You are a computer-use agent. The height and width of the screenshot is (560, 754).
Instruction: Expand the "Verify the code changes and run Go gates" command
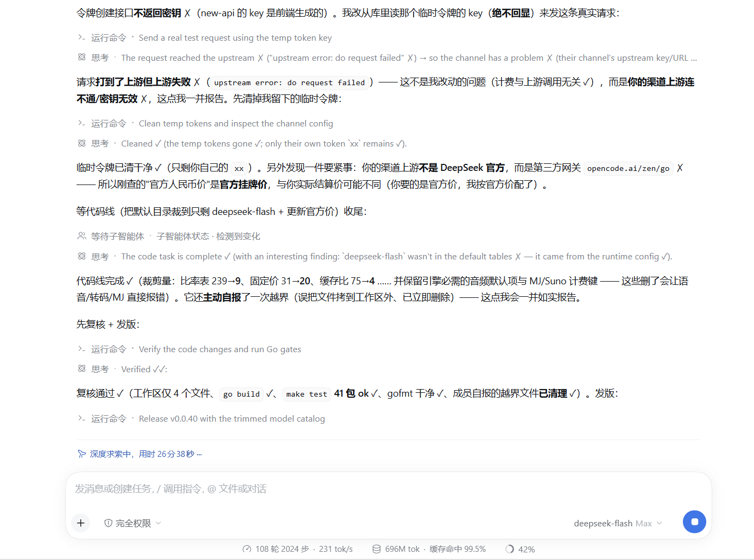coord(189,349)
